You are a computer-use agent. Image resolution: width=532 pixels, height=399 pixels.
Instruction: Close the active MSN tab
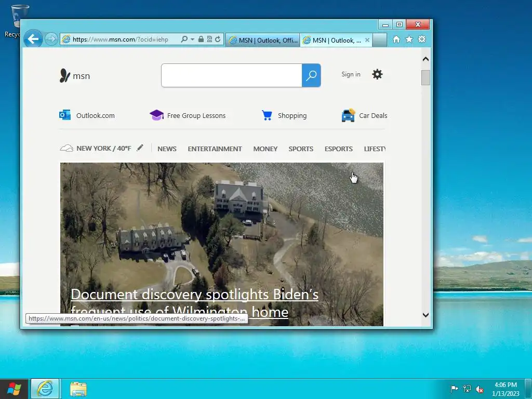tap(367, 40)
